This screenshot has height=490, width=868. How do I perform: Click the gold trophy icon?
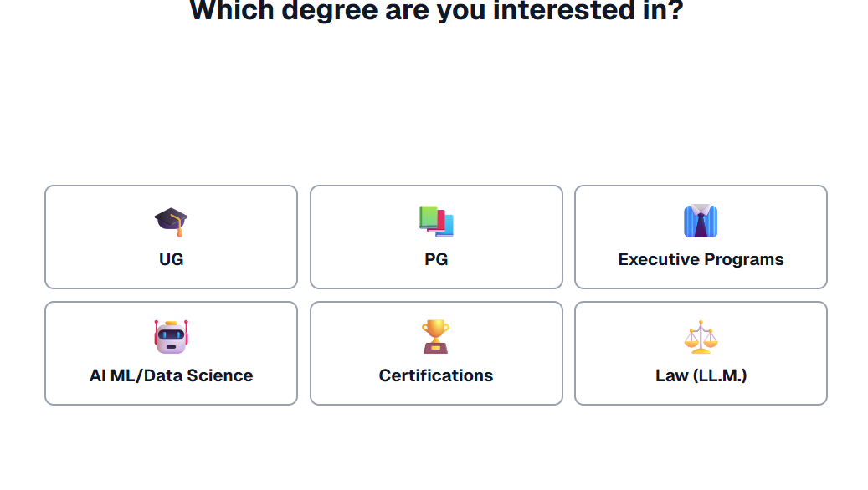[x=436, y=337]
